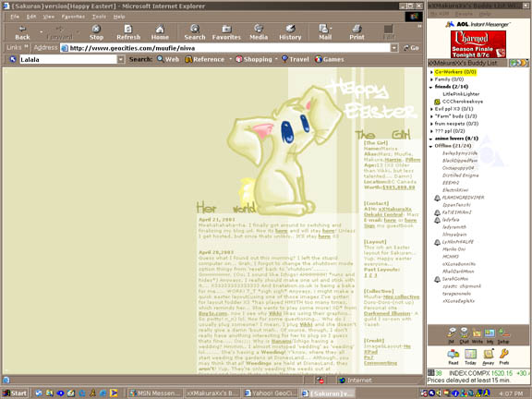Open the Favorites menu
The image size is (532, 399).
tap(73, 17)
